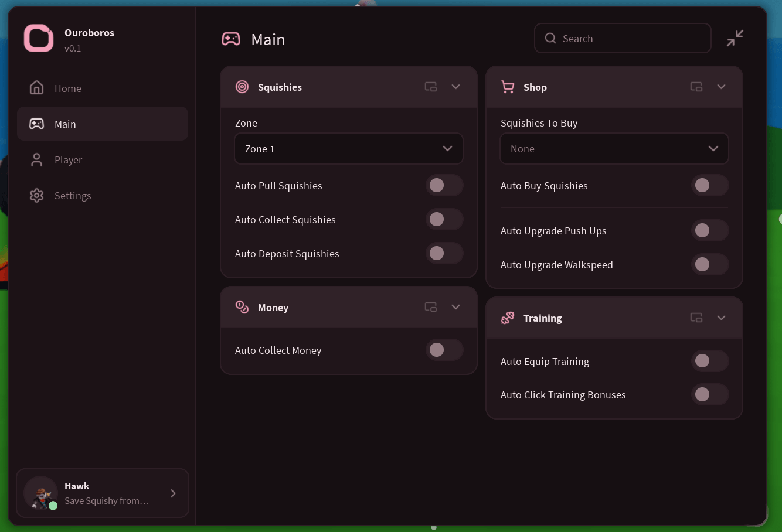Pop out the Squishies panel icon
Image resolution: width=782 pixels, height=532 pixels.
[x=431, y=87]
